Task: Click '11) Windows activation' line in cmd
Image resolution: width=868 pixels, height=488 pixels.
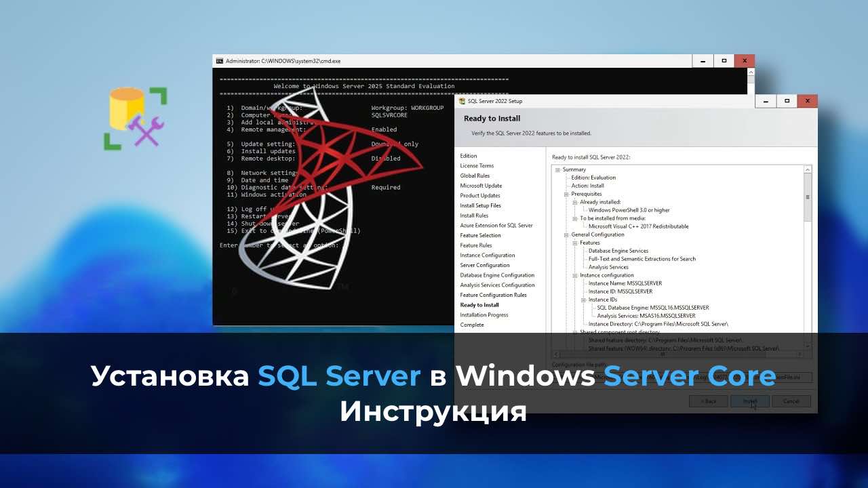Action: (x=266, y=195)
